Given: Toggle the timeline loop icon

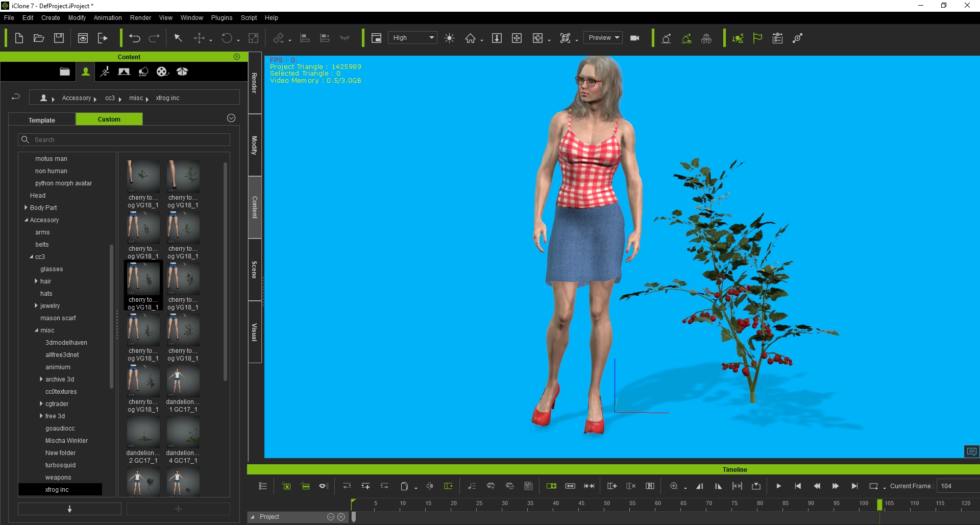Looking at the screenshot, I should tap(873, 486).
